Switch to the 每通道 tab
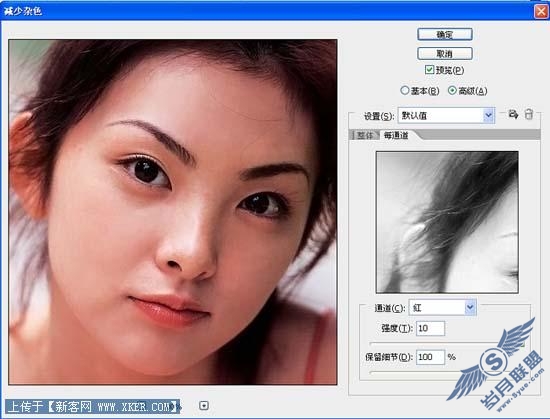The width and height of the screenshot is (550, 419). click(x=396, y=135)
